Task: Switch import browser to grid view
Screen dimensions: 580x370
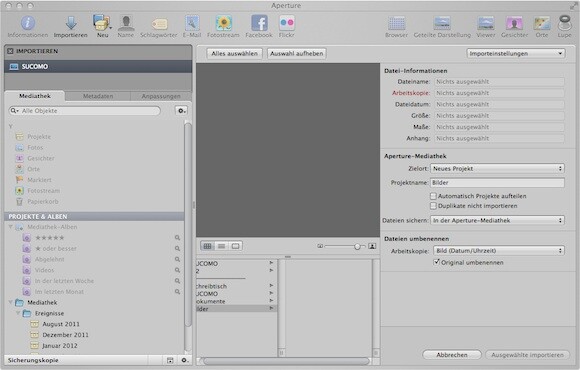Action: 208,246
